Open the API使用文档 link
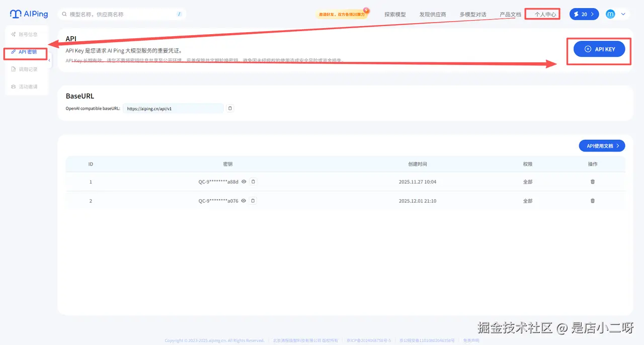This screenshot has height=345, width=644. pyautogui.click(x=602, y=146)
